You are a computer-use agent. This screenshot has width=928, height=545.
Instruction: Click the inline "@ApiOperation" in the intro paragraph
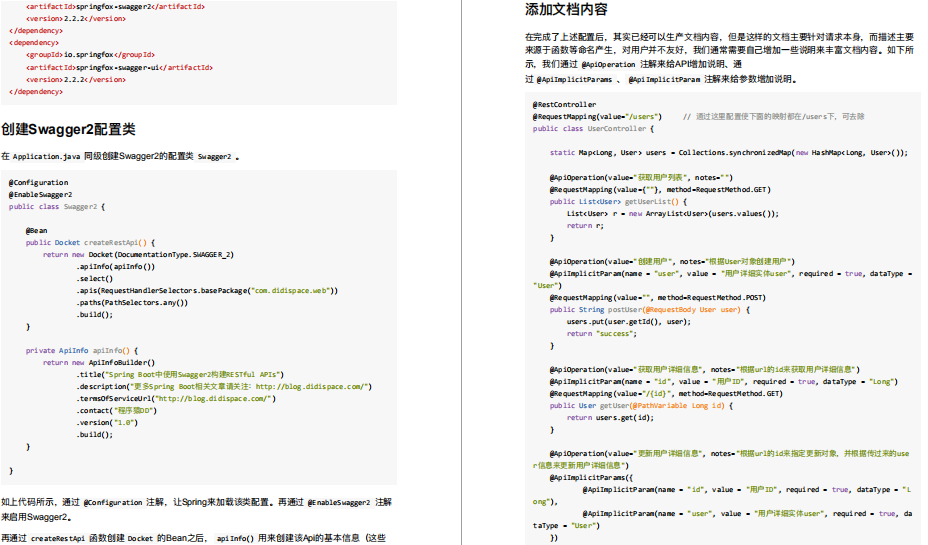[x=608, y=65]
